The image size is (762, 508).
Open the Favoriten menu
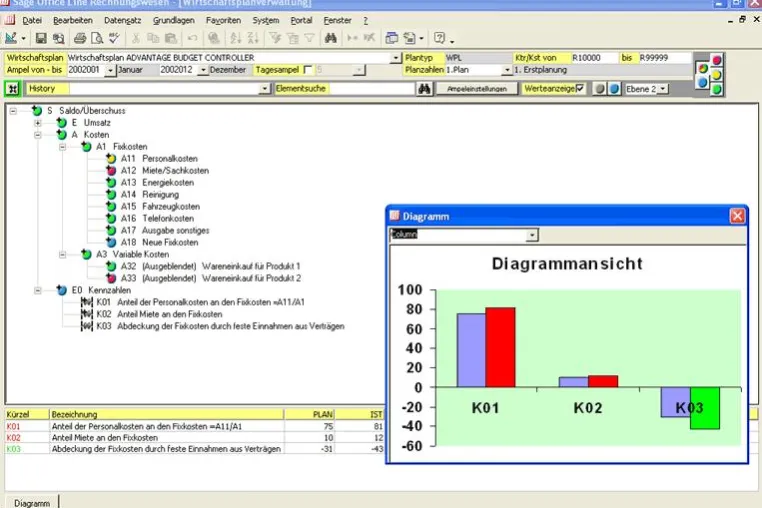click(223, 20)
